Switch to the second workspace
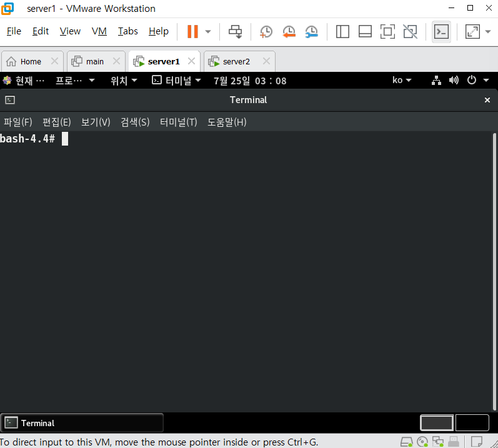 point(472,423)
